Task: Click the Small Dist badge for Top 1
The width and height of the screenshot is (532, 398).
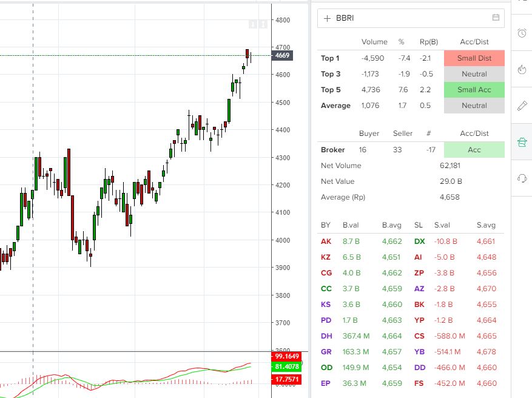Action: click(474, 58)
